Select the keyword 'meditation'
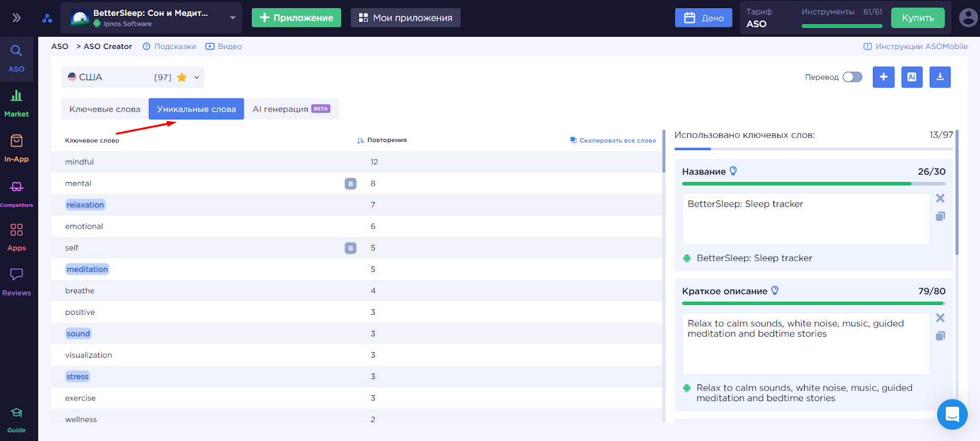 pos(88,269)
